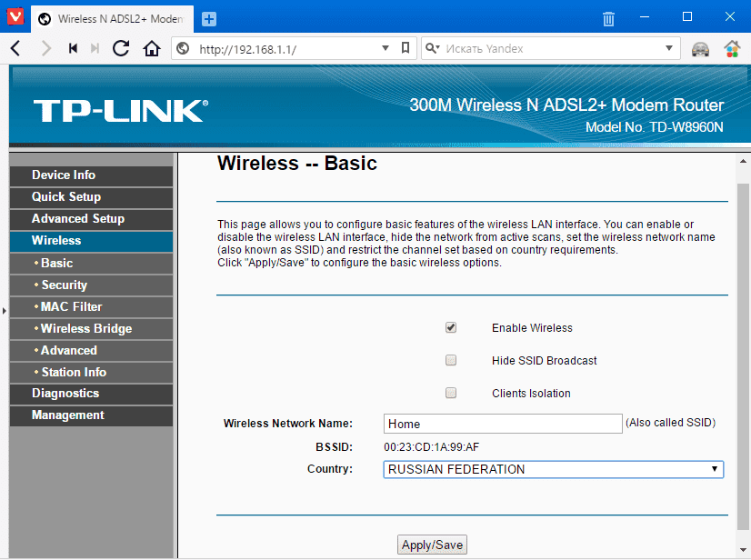Viewport: 751px width, 560px height.
Task: Click the Apply/Save button
Action: [x=432, y=545]
